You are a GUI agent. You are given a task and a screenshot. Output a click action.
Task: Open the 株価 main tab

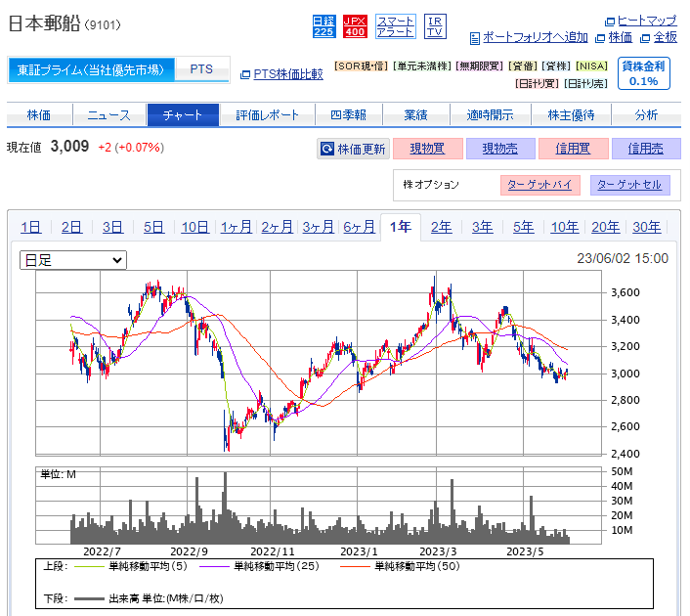coord(39,115)
